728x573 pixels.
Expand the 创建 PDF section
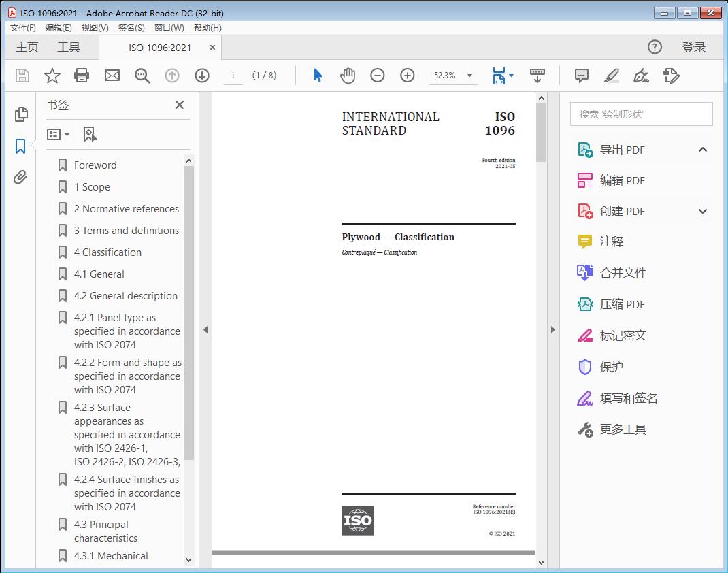click(x=703, y=211)
